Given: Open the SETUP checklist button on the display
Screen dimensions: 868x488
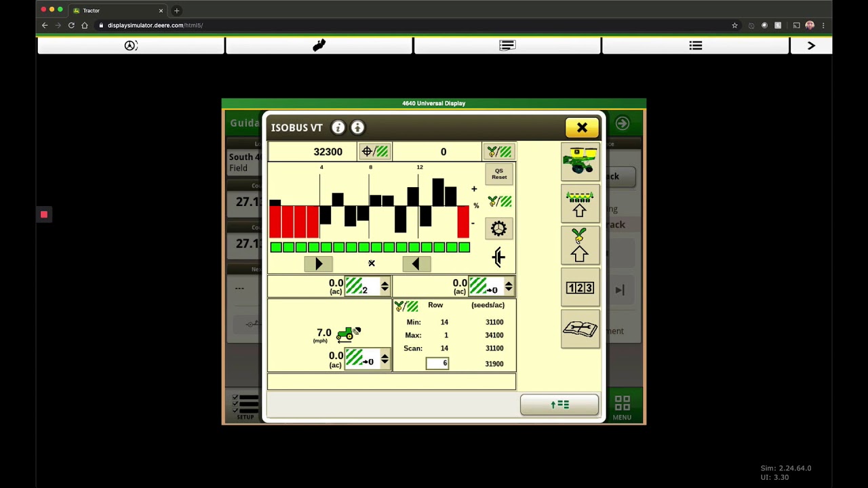Looking at the screenshot, I should 245,407.
